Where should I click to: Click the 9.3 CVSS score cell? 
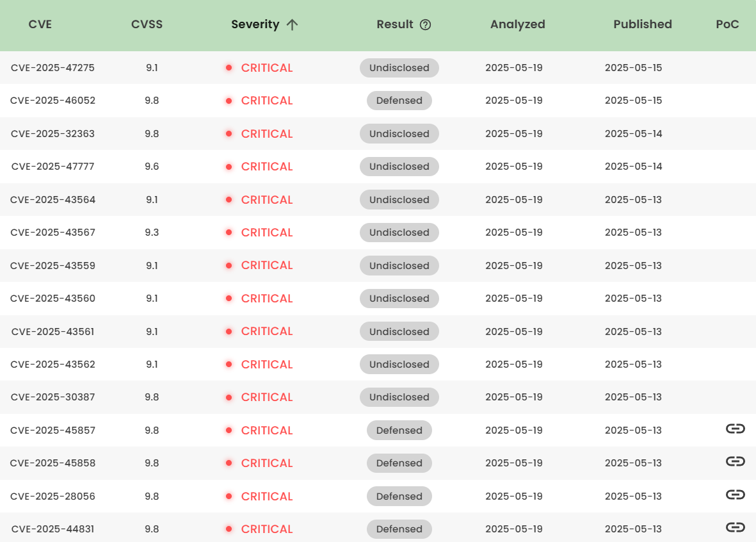[152, 233]
